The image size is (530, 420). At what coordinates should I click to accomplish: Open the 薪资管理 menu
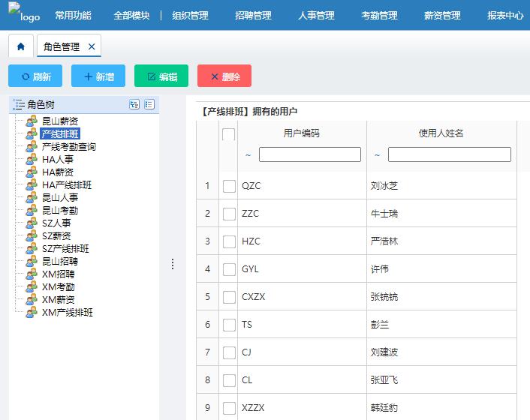point(442,15)
